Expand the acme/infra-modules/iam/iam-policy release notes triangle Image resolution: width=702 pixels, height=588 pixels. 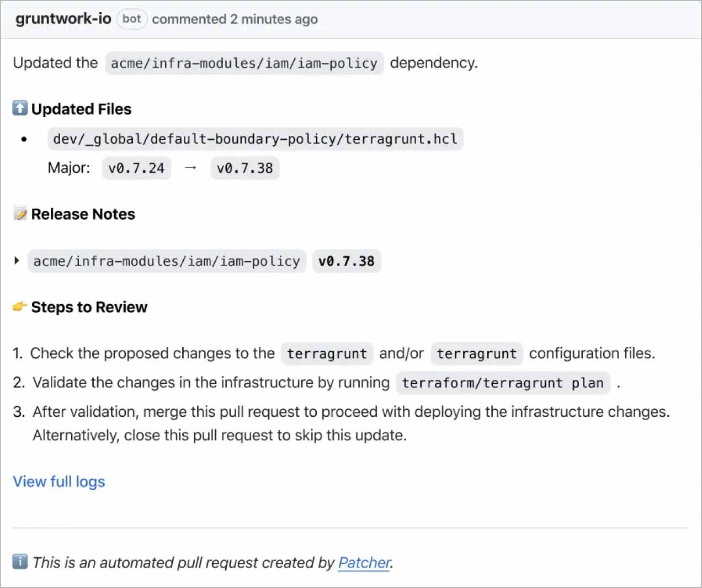point(17,261)
